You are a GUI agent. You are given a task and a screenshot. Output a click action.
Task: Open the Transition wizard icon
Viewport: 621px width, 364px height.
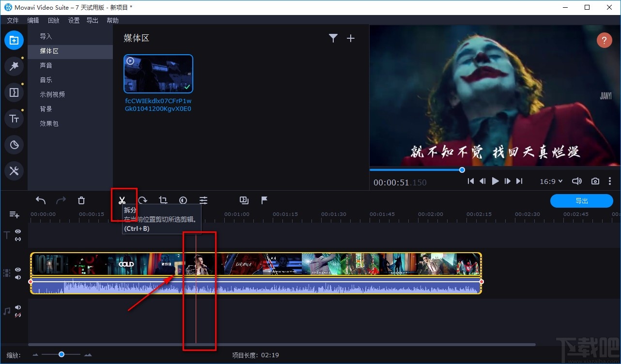click(244, 200)
